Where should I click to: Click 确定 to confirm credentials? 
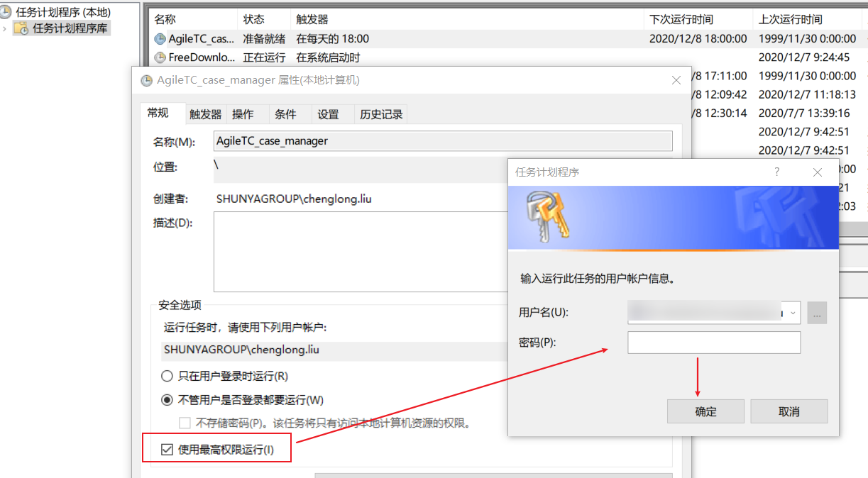[x=705, y=411]
